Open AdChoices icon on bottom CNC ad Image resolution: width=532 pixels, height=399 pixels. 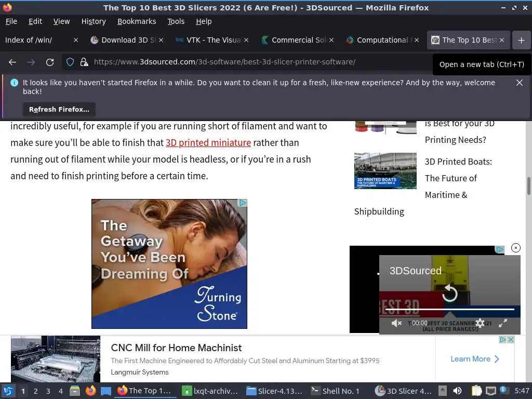(502, 339)
